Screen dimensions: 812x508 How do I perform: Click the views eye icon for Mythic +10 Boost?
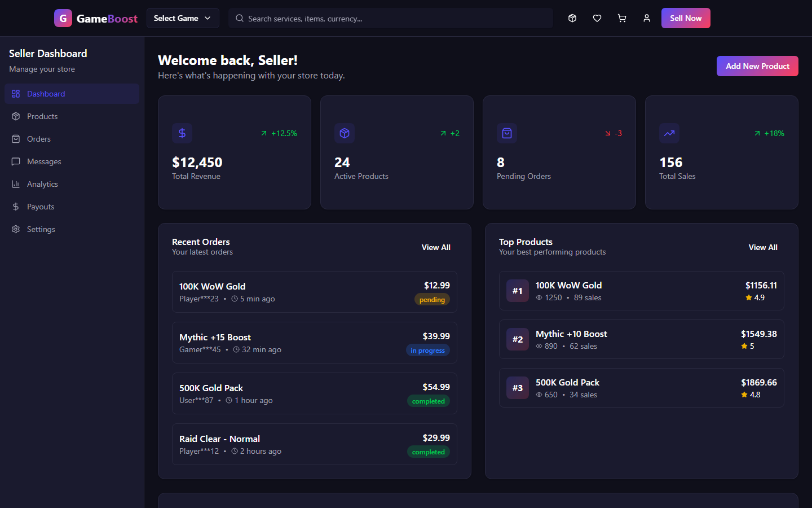[539, 346]
